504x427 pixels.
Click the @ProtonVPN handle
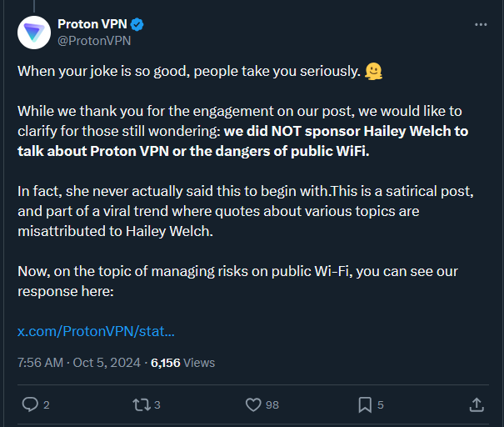tap(94, 41)
